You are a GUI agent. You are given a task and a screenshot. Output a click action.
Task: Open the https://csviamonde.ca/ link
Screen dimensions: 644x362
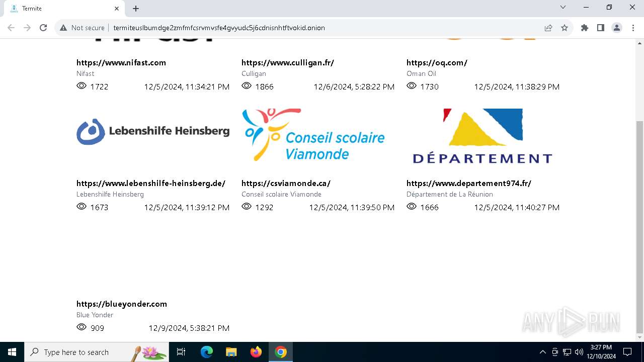click(x=286, y=183)
